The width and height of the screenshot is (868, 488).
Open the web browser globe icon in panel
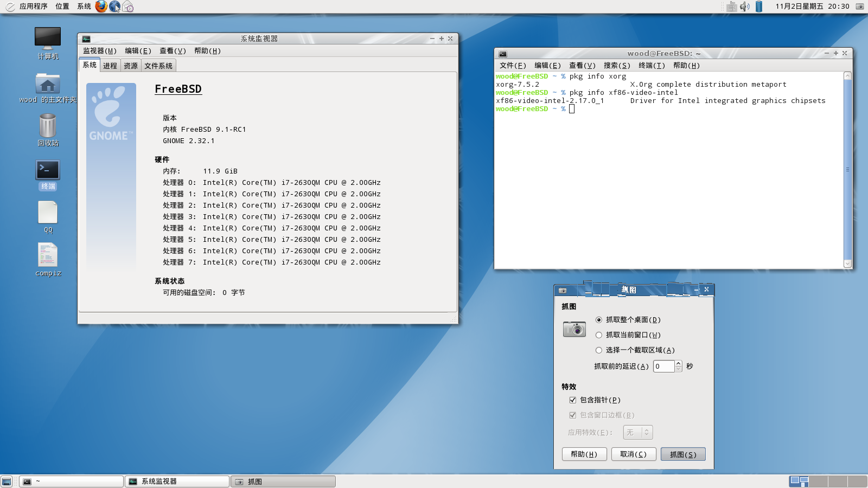(x=114, y=7)
